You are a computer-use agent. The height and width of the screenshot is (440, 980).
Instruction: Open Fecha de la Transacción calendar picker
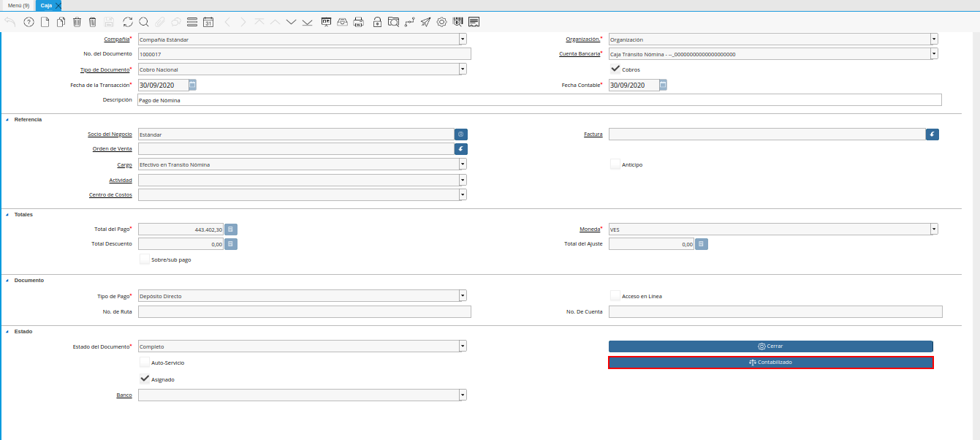(x=192, y=85)
